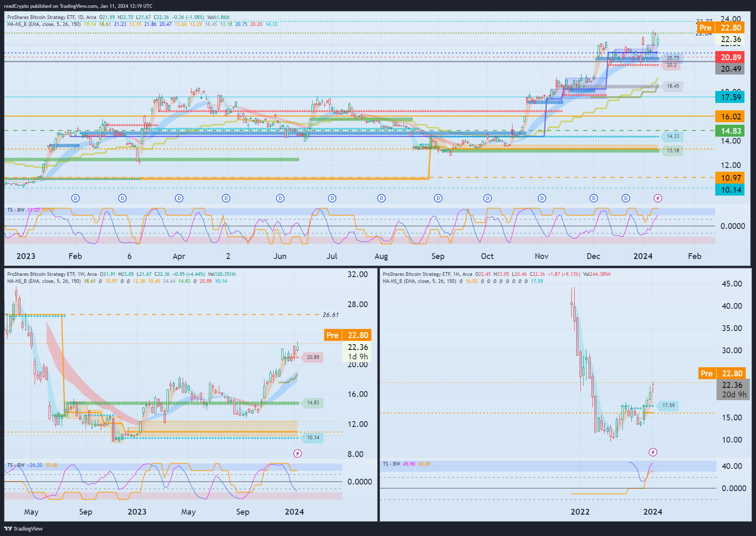Screen dimensions: 756x536
Task: Click the ProShares Bitcoin Strategy ETF 1W title
Action: click(x=52, y=274)
